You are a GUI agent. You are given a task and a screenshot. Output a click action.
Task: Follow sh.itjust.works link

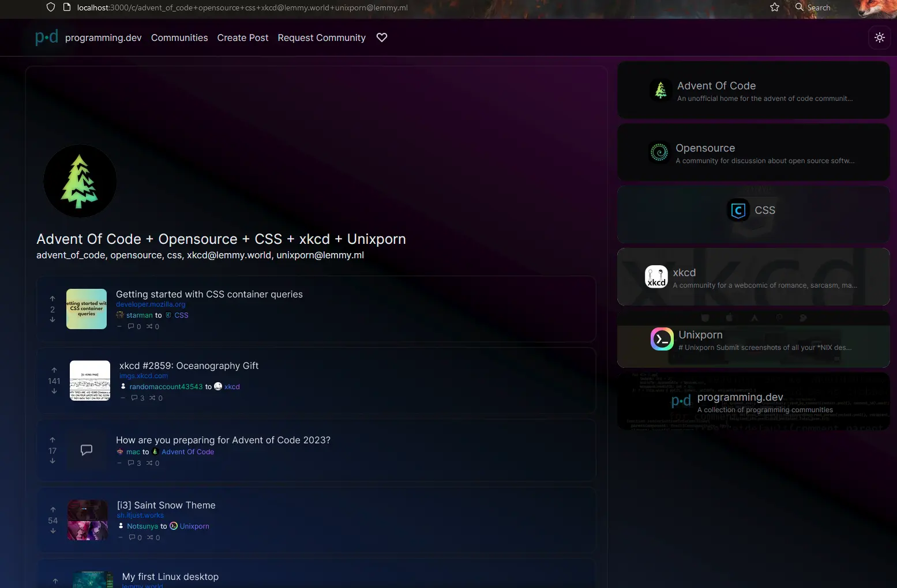[140, 515]
